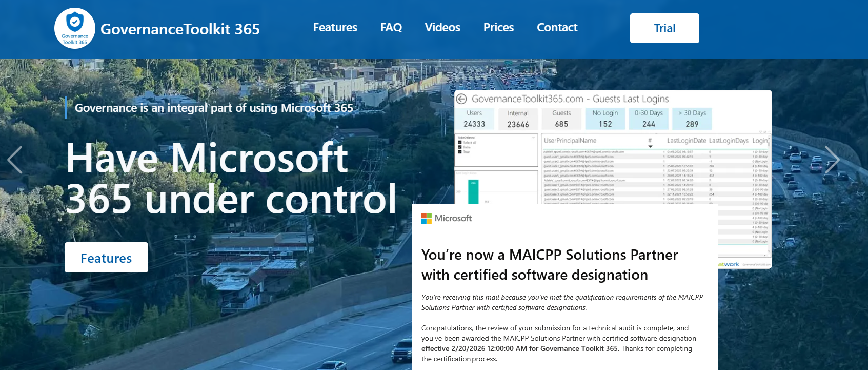Click the 'MAICPP Solutions Partner' email heading
This screenshot has width=868, height=370.
click(x=550, y=265)
